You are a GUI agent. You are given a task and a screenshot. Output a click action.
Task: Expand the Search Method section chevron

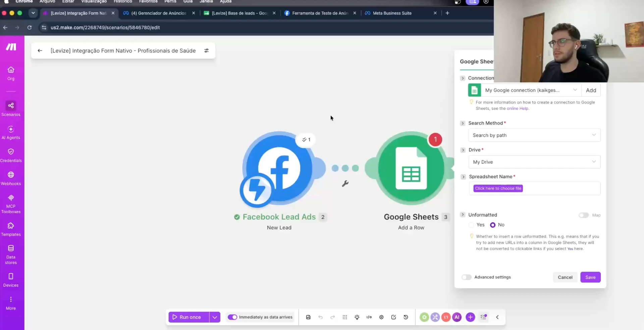coord(463,123)
